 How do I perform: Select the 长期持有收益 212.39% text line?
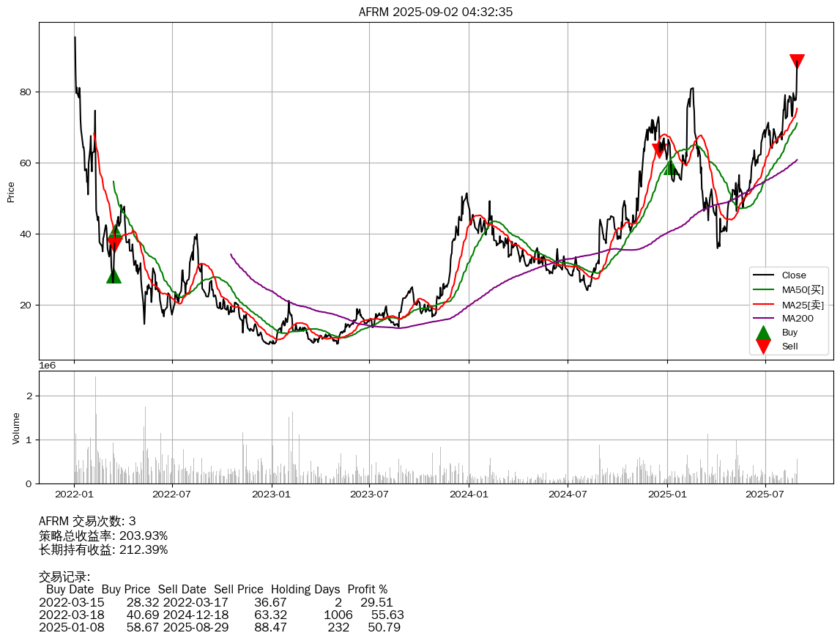(x=103, y=549)
